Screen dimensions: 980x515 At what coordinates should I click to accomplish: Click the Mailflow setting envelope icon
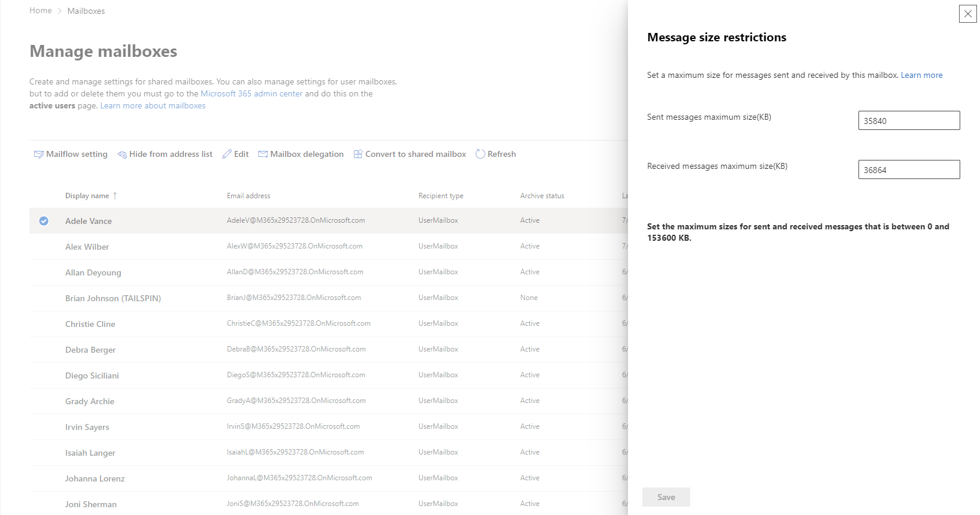tap(39, 154)
